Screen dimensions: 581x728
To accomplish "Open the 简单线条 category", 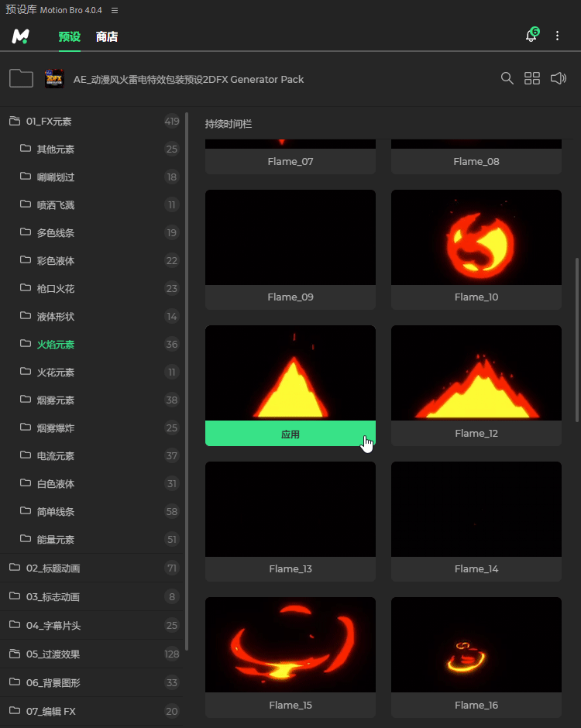I will tap(93, 511).
